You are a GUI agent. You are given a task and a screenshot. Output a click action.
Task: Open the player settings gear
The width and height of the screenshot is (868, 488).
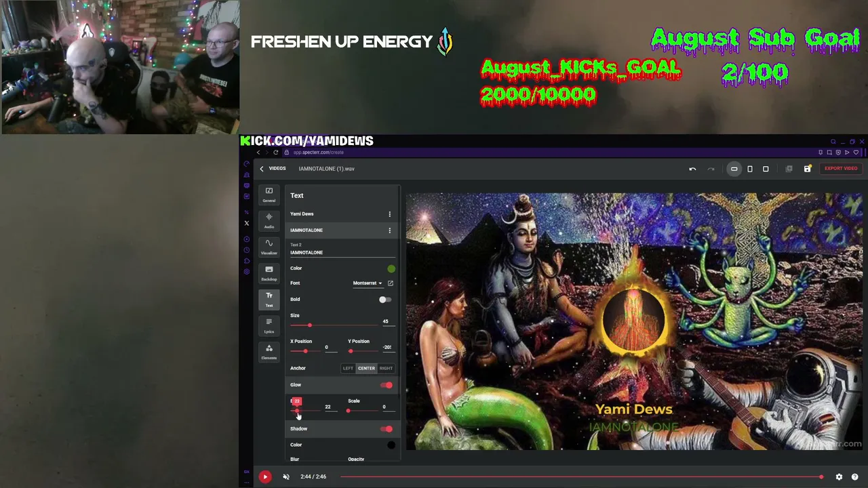(x=839, y=476)
